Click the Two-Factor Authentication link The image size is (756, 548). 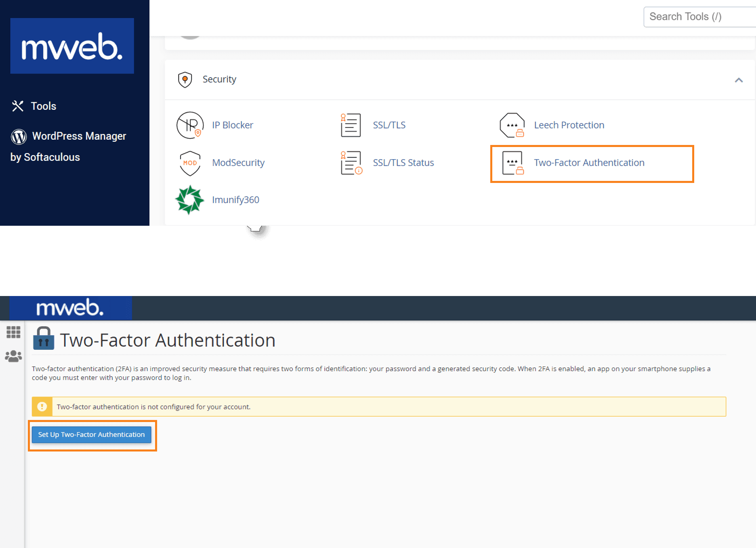pyautogui.click(x=589, y=163)
